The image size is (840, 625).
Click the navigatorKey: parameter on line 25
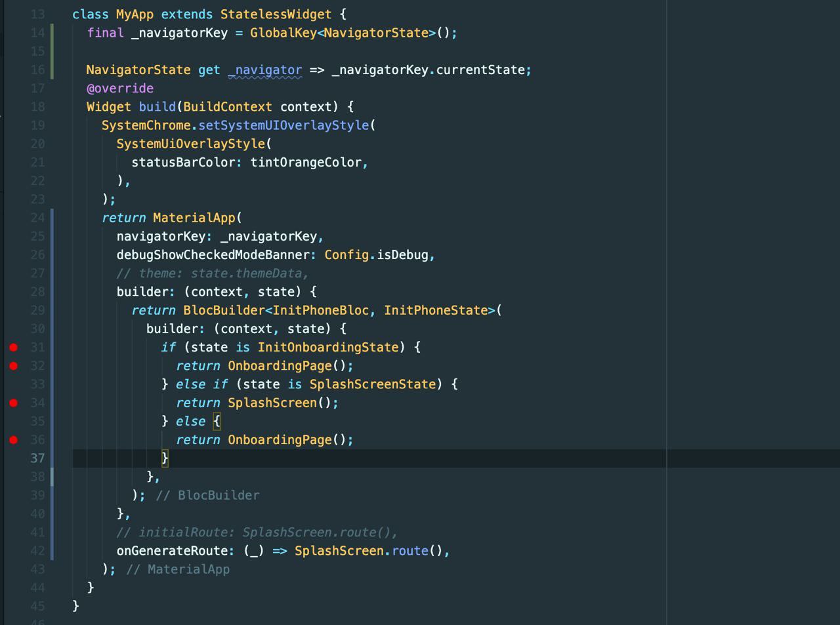[x=165, y=236]
